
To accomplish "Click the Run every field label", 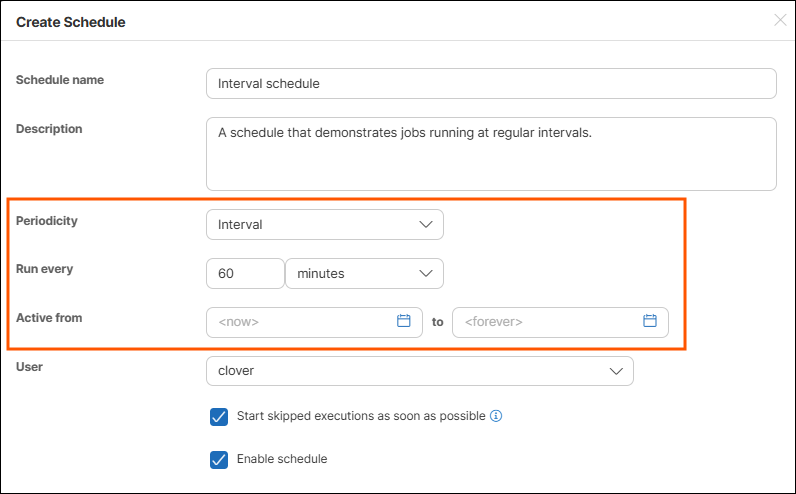I will coord(45,269).
